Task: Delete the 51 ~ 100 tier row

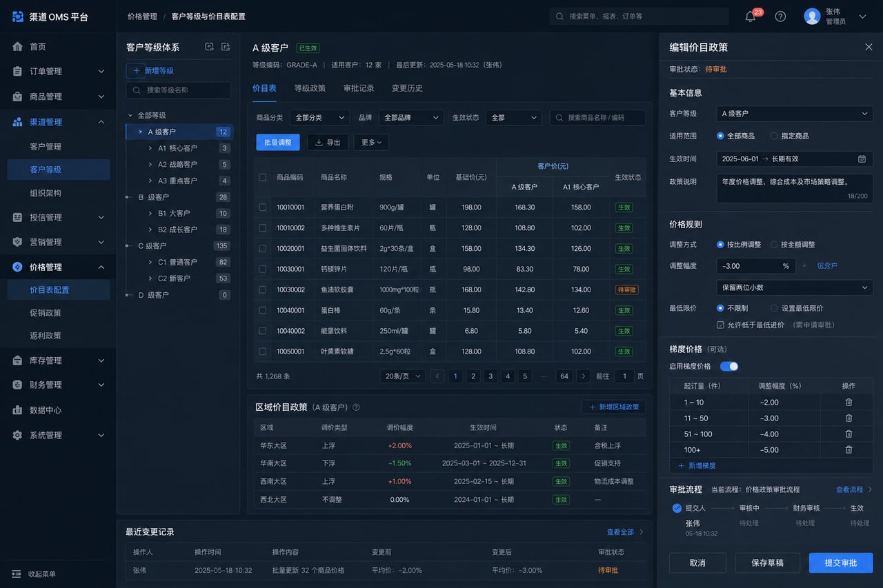Action: click(x=849, y=434)
